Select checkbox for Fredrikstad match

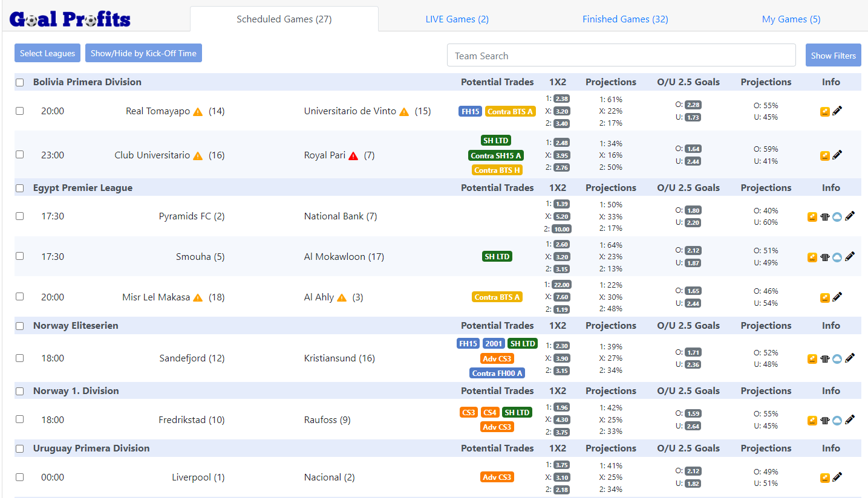point(20,419)
